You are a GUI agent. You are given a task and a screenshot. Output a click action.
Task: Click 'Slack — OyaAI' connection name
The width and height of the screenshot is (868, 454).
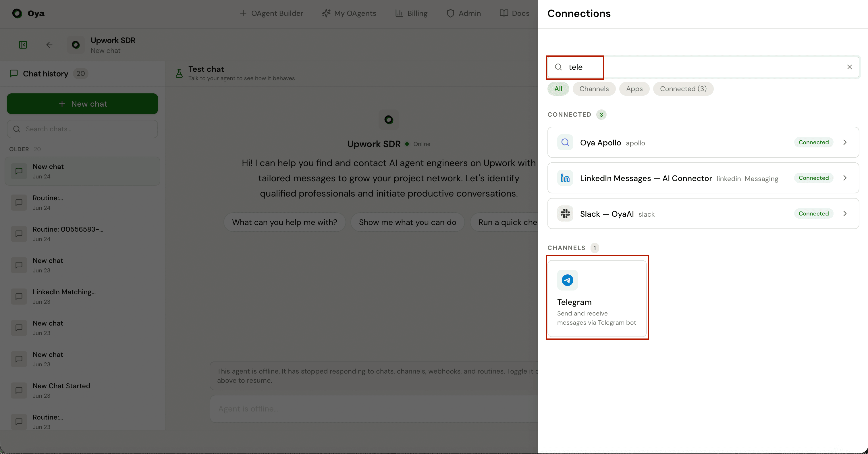607,214
